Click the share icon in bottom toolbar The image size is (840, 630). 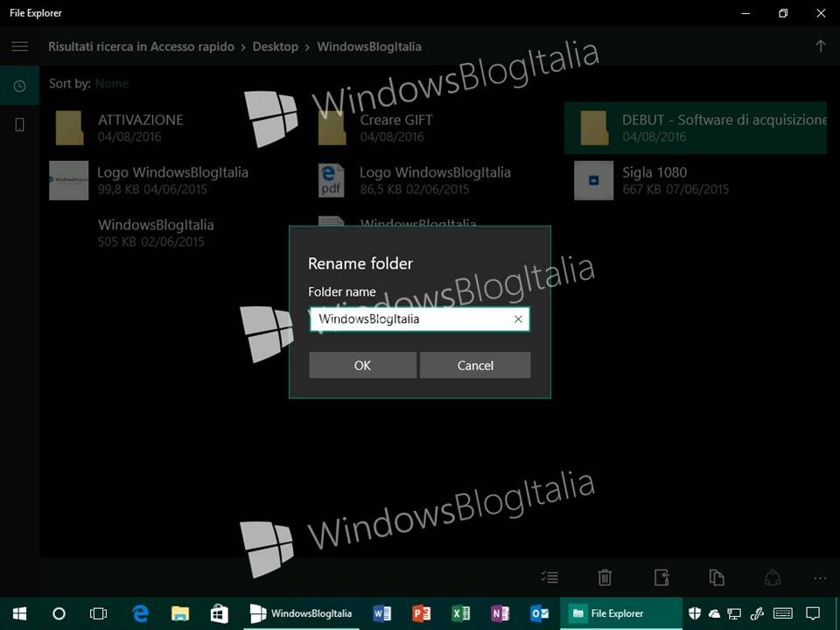click(x=772, y=577)
